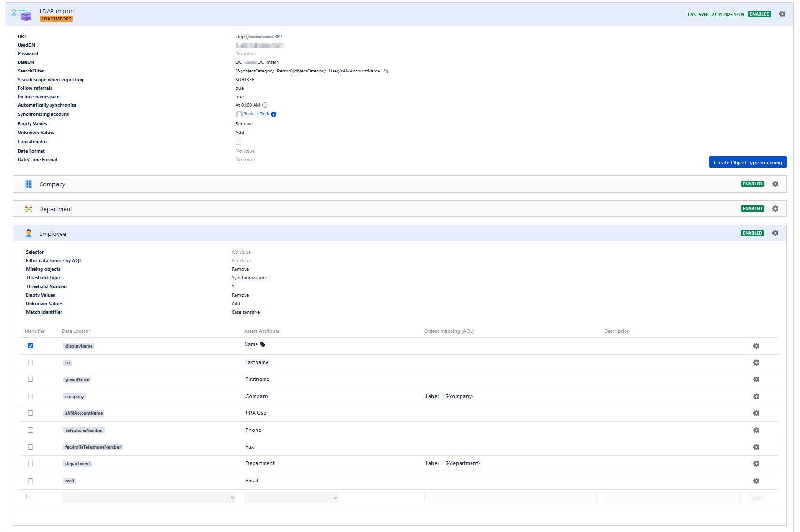Open the Data Locator dropdown in new row
This screenshot has height=532, width=800.
click(149, 498)
